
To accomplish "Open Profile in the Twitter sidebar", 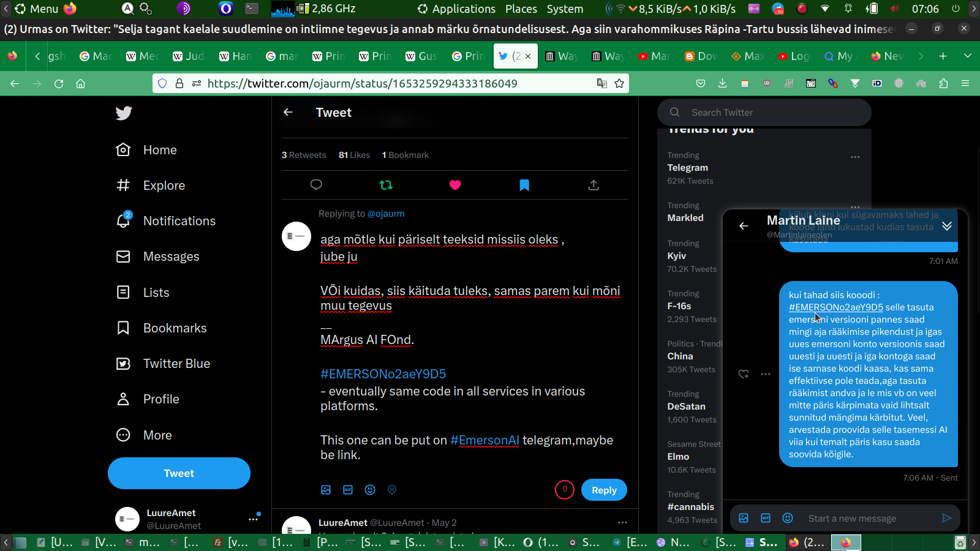I will pos(148,399).
